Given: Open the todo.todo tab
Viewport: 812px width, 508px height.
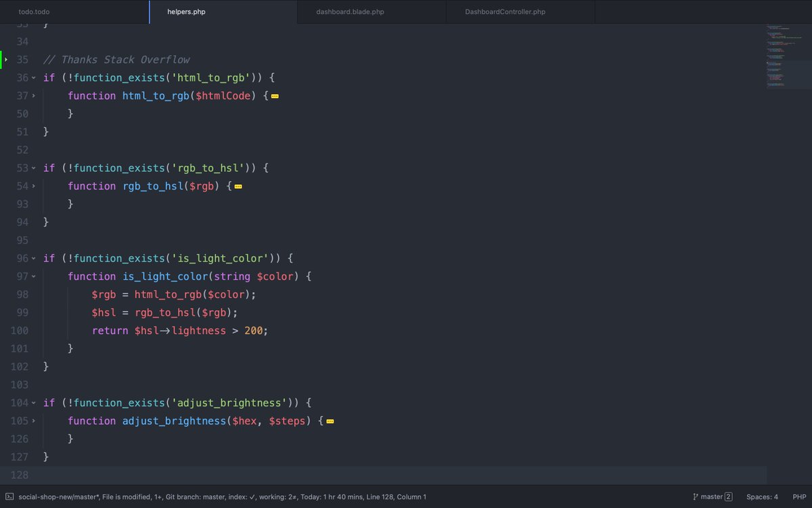Looking at the screenshot, I should (33, 12).
